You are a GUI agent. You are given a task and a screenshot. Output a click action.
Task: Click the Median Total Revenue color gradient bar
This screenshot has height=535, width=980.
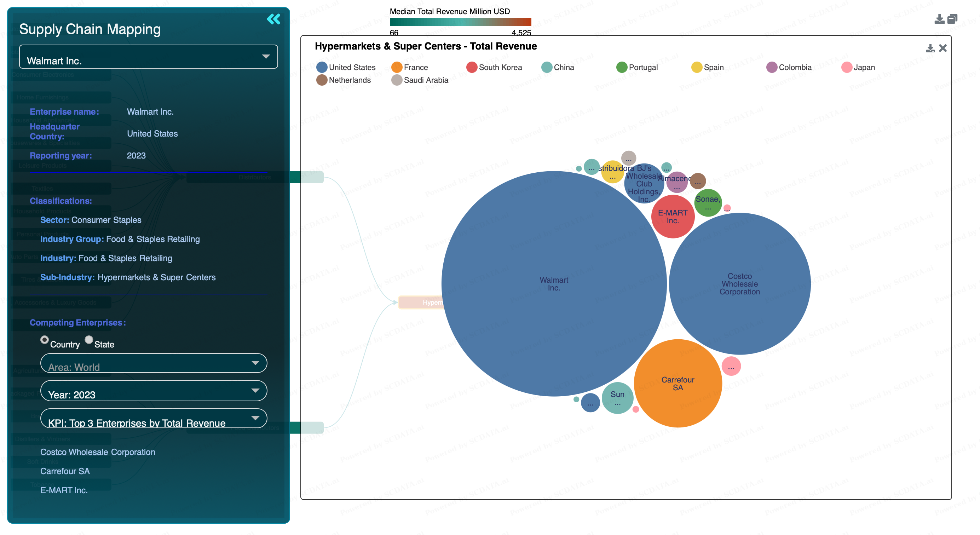(460, 22)
